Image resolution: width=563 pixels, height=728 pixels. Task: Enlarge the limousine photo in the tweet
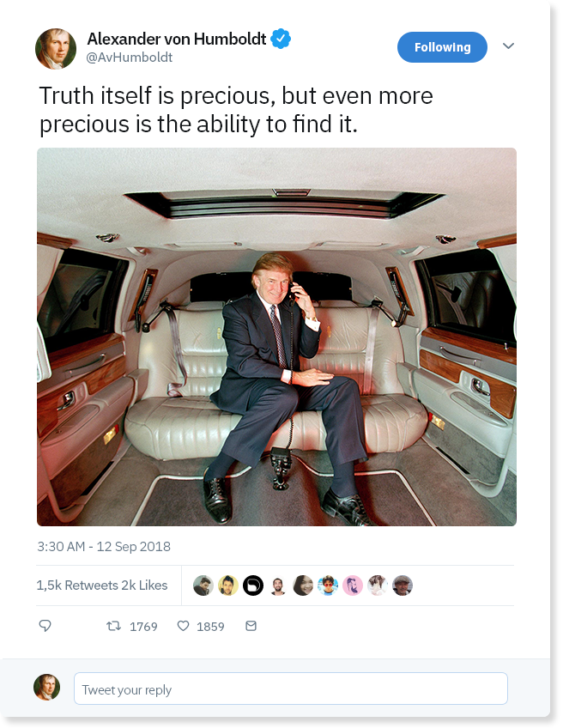276,337
